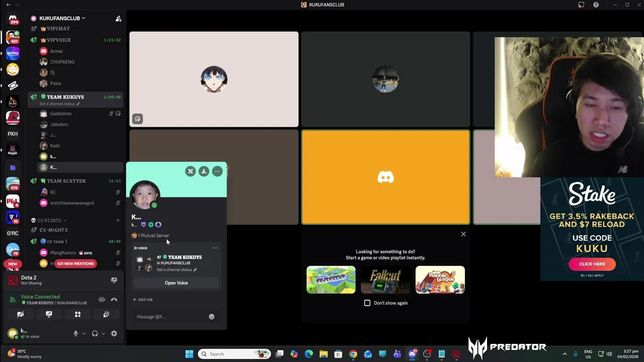Open File Explorer from taskbar

[x=324, y=354]
